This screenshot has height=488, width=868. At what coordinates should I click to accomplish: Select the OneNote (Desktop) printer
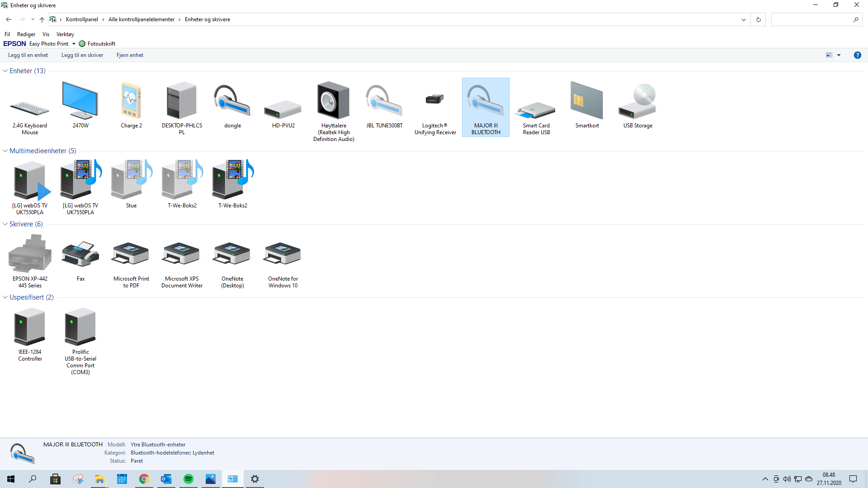[232, 261]
